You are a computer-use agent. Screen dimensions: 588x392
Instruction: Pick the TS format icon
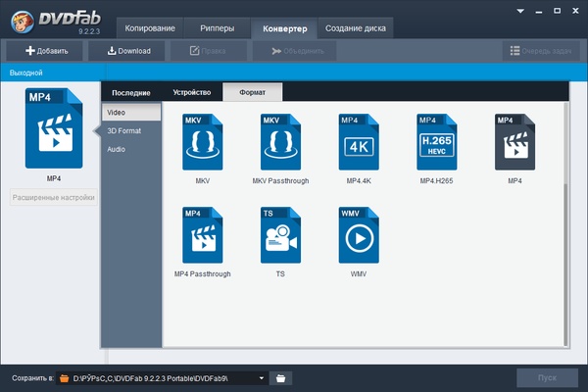click(x=281, y=235)
